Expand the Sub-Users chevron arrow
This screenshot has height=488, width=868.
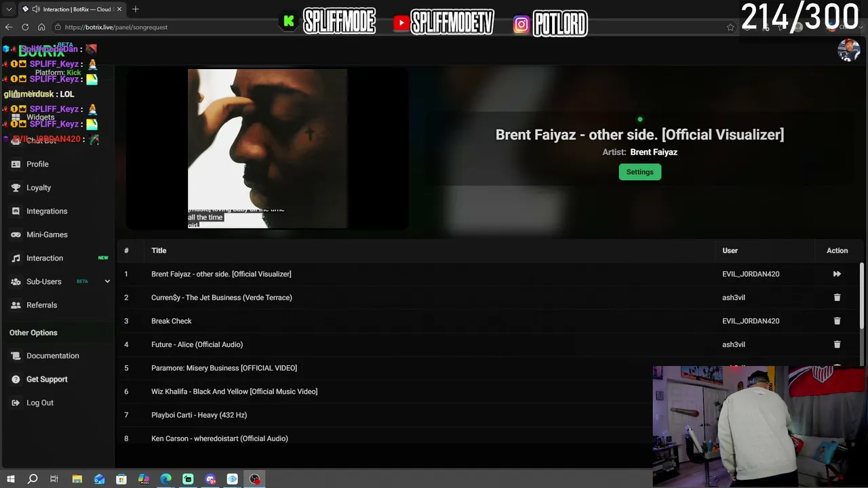tap(107, 281)
